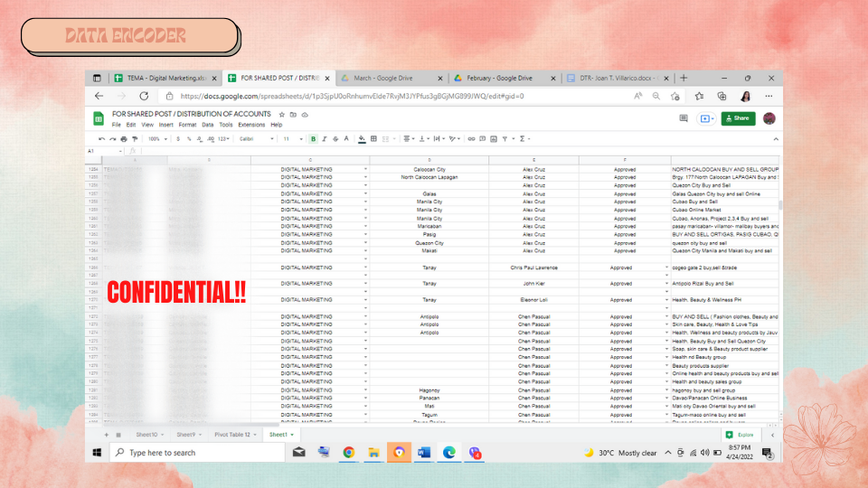Open horizontal align options
The width and height of the screenshot is (868, 488).
(409, 139)
